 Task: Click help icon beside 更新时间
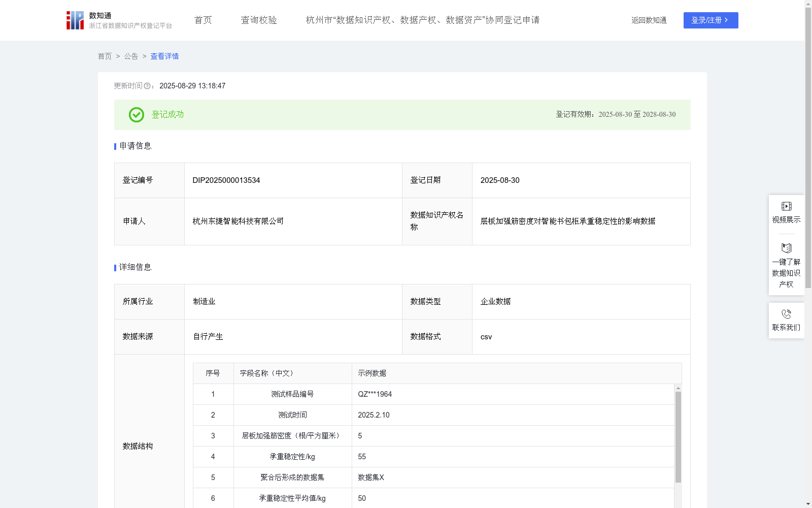pyautogui.click(x=147, y=86)
